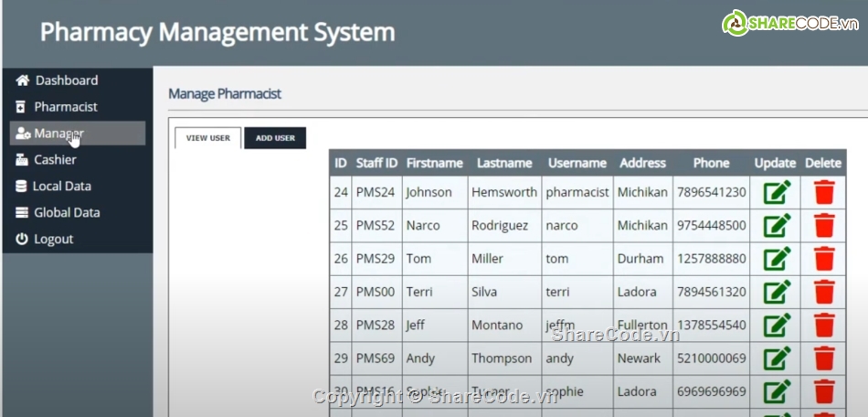Trash Jeff Montano's row
The image size is (868, 417).
point(824,325)
